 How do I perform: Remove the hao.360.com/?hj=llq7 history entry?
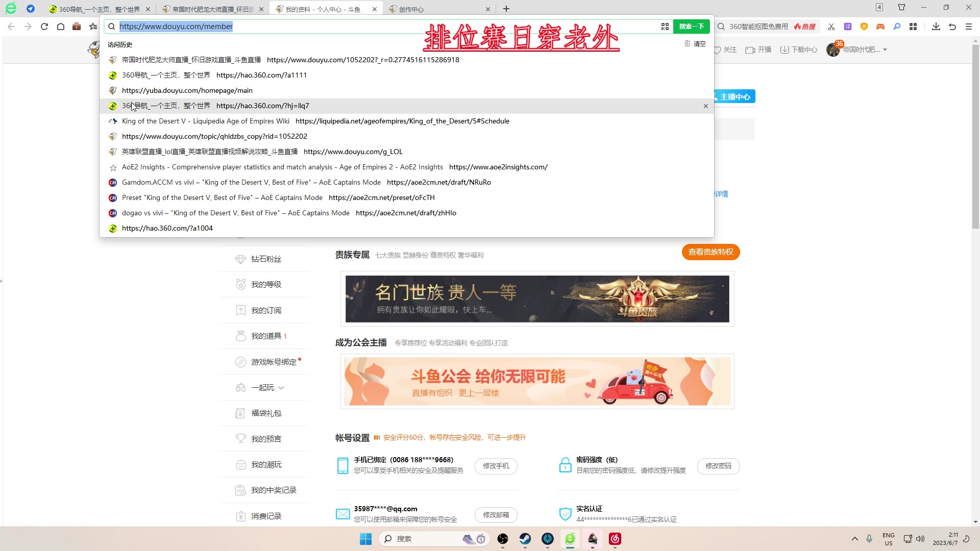705,106
